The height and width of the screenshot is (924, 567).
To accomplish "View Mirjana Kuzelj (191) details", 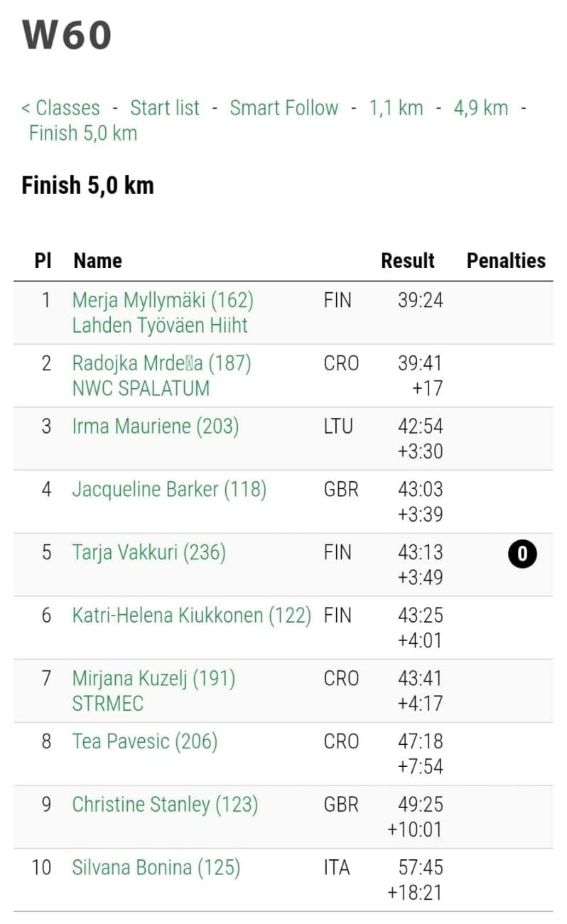I will [x=153, y=679].
